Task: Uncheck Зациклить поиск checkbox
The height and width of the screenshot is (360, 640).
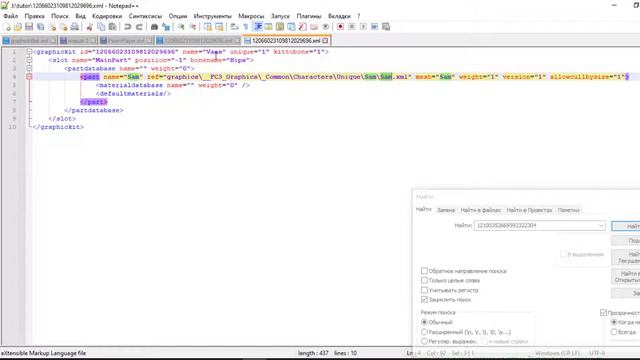Action: pyautogui.click(x=424, y=300)
